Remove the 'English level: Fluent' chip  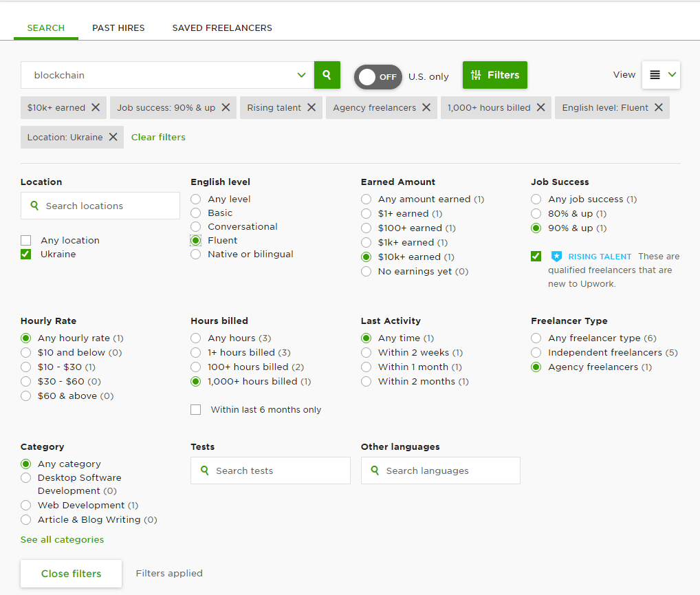[x=659, y=107]
